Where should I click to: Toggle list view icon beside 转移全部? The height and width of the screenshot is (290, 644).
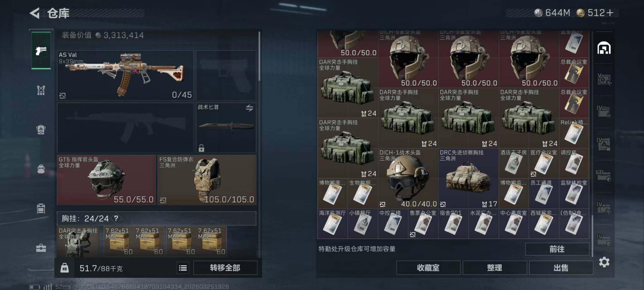coord(183,268)
